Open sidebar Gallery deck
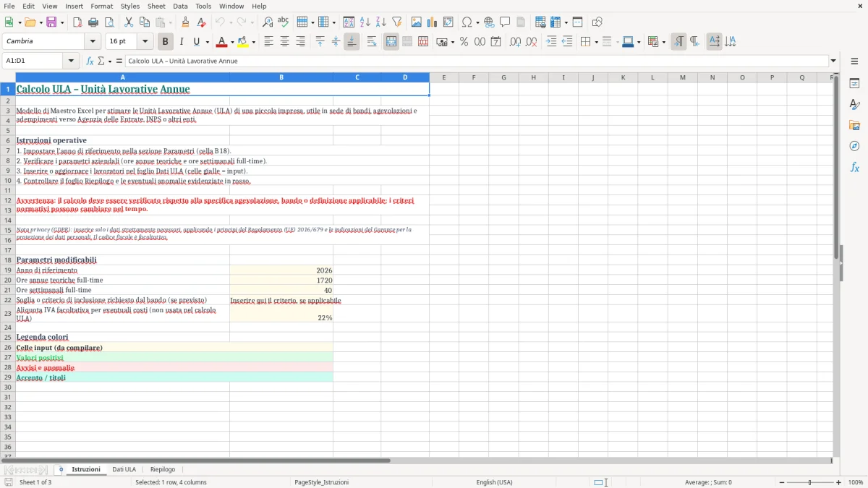 [854, 125]
